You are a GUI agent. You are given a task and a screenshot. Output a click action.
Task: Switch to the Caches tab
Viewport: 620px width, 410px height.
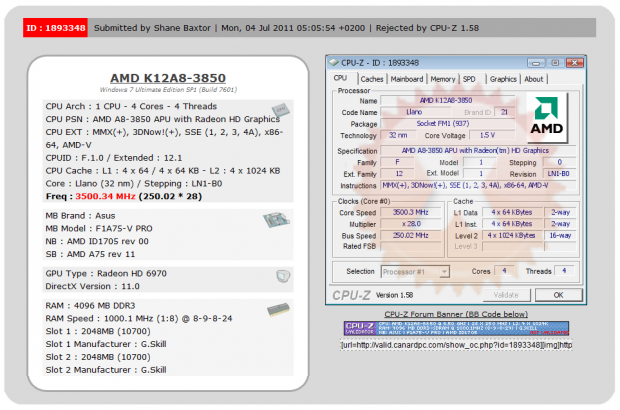coord(372,79)
